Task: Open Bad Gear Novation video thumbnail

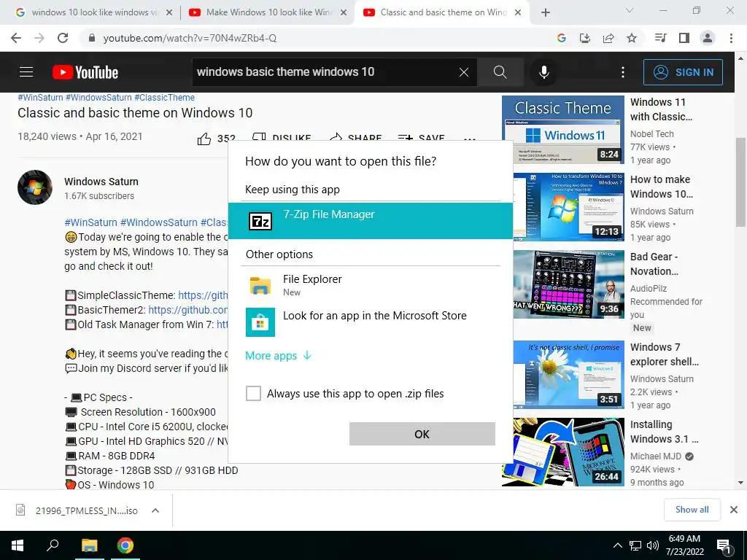Action: point(569,284)
